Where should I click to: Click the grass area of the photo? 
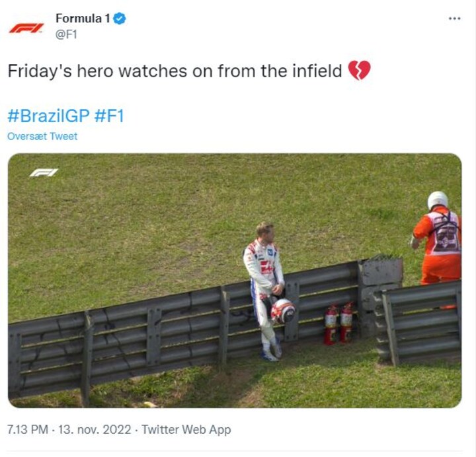(x=145, y=225)
